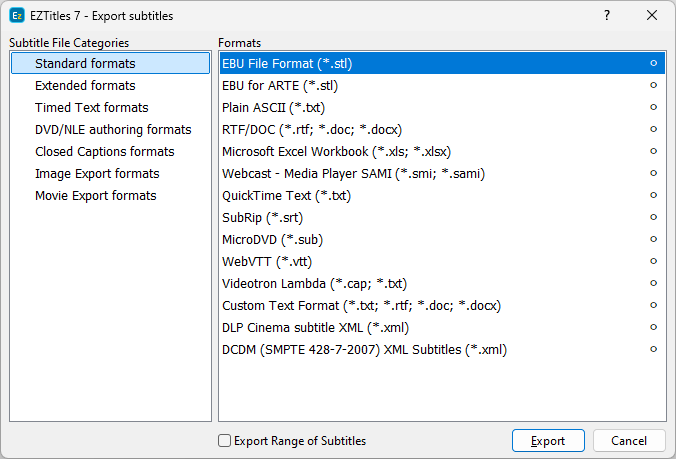Select SubRip (*.srt) format
The image size is (676, 459).
pyautogui.click(x=262, y=218)
